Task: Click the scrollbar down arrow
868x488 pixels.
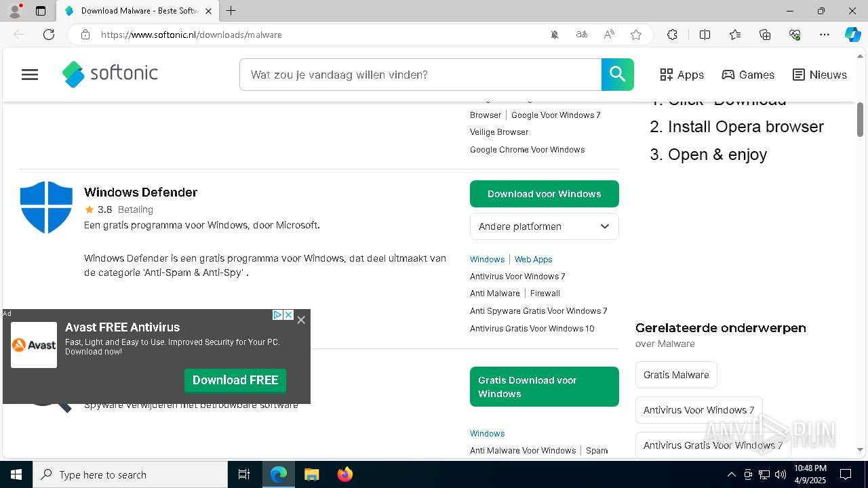Action: coord(861,449)
